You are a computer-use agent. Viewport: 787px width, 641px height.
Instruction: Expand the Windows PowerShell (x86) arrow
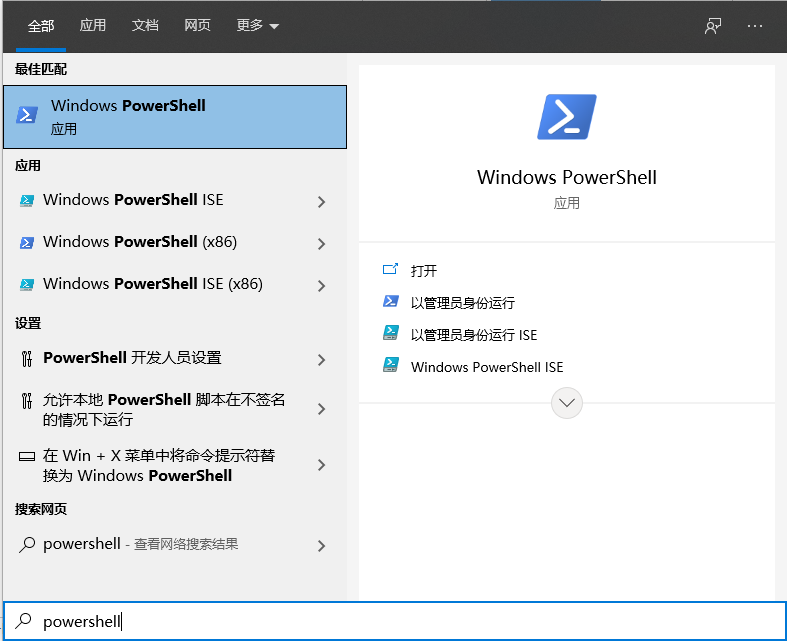[x=321, y=244]
